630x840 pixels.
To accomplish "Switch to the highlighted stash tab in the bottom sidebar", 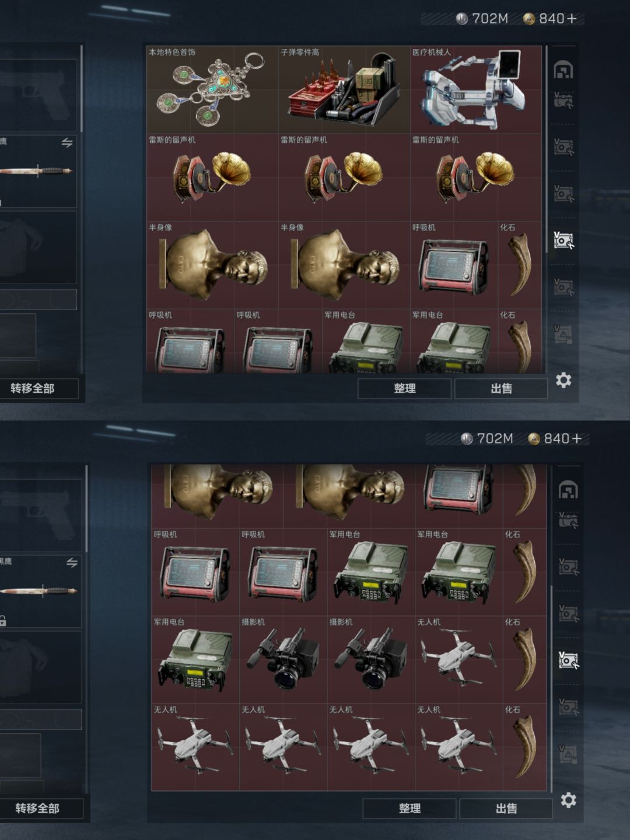I will coord(568,660).
